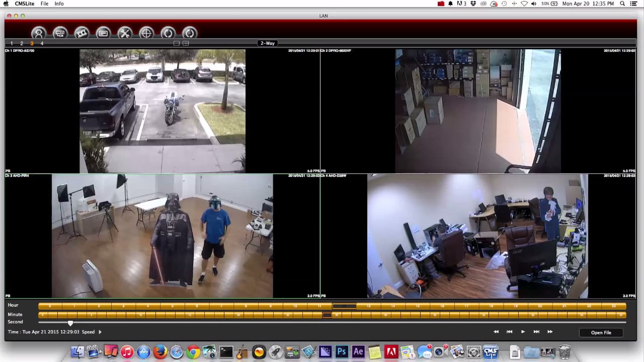The width and height of the screenshot is (644, 362).
Task: Select channel page 1
Action: click(x=12, y=44)
